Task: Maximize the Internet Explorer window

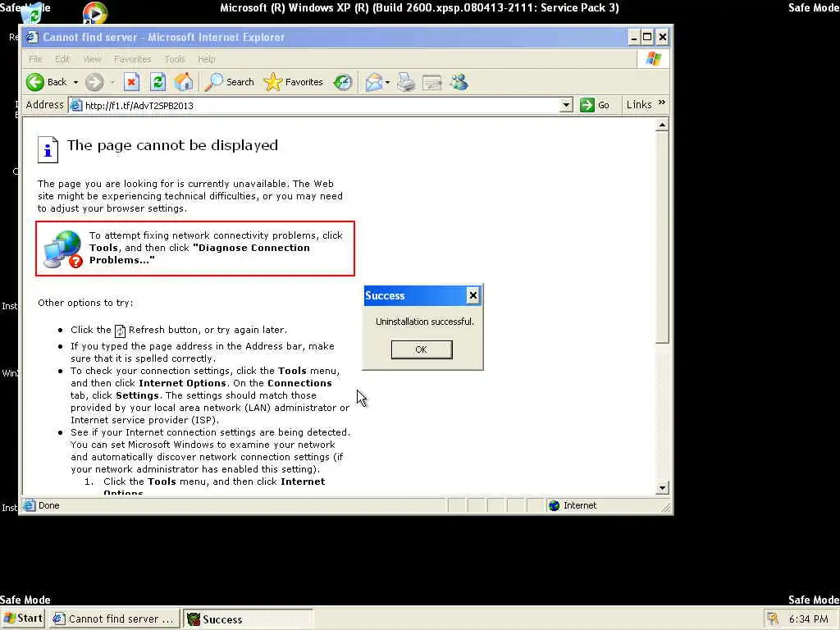Action: (647, 37)
